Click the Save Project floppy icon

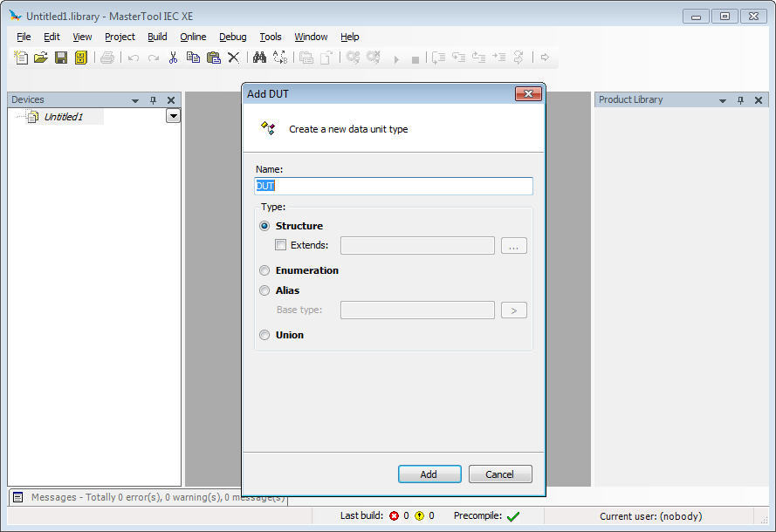[x=61, y=58]
